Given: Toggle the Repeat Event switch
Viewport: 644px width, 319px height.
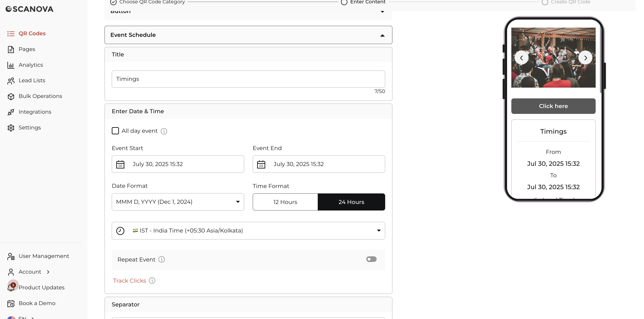Looking at the screenshot, I should pos(371,259).
